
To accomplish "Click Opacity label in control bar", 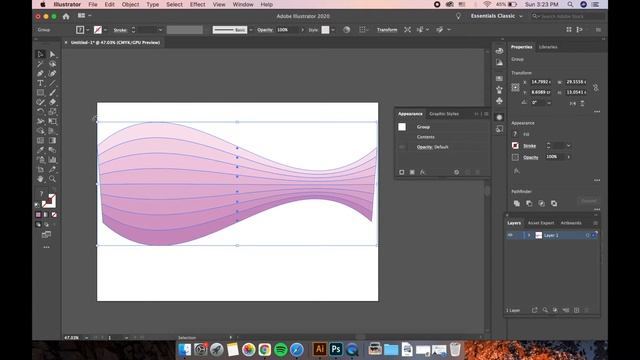I will pos(265,30).
